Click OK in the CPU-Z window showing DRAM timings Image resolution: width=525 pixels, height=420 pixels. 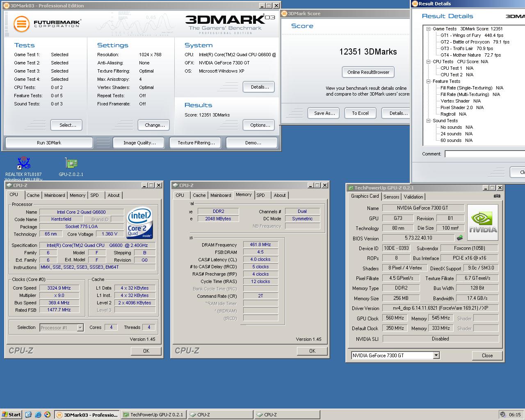coord(312,351)
